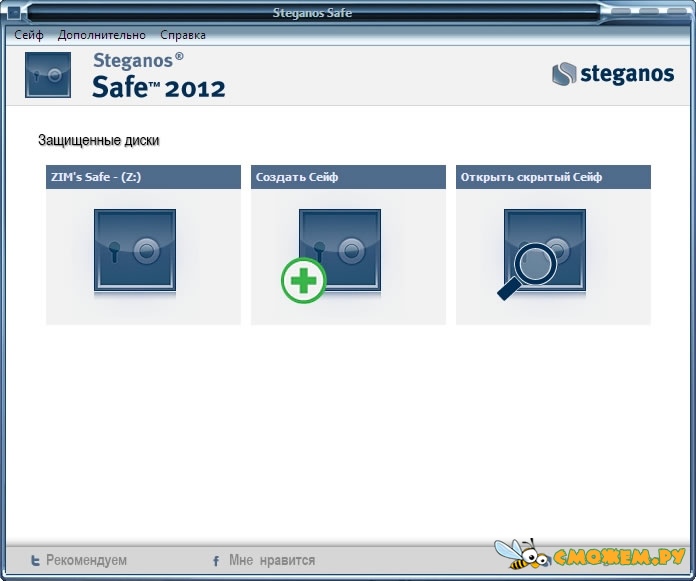Screen dimensions: 696x581
Task: Open the Дополнительно menu
Action: (102, 35)
